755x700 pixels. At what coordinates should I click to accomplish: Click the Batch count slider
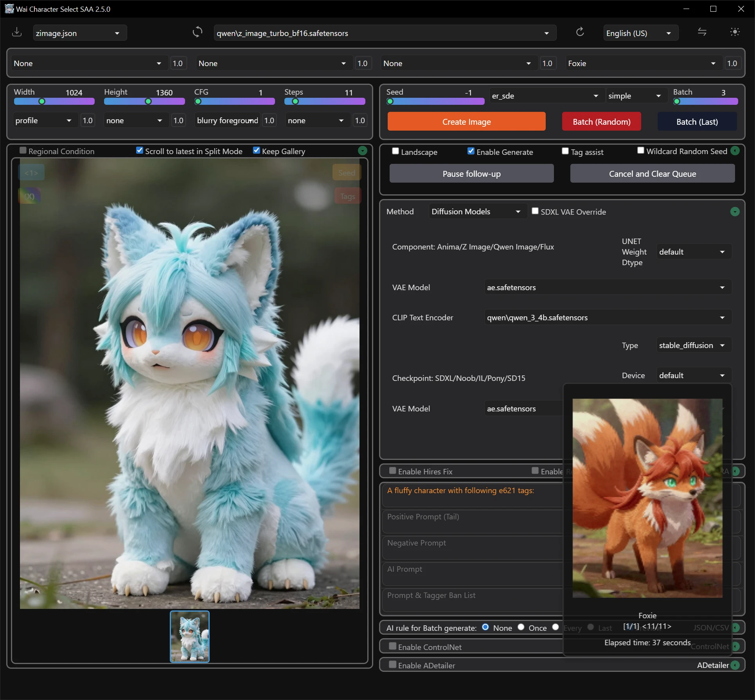coord(706,101)
